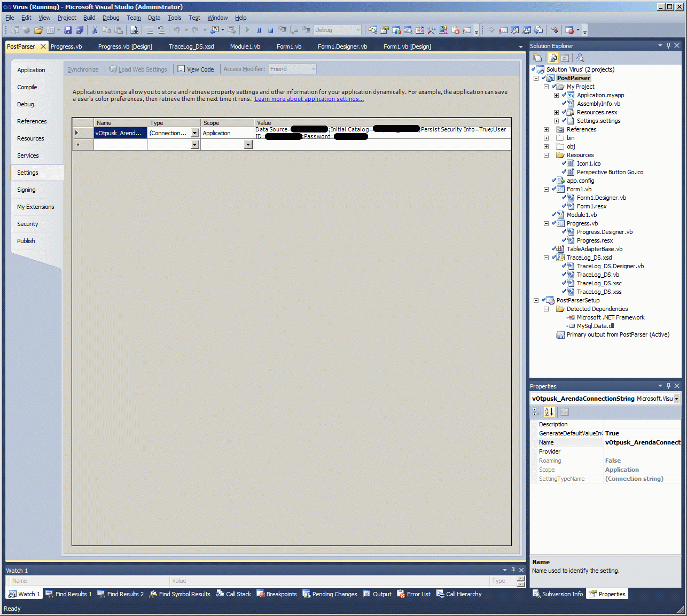This screenshot has height=616, width=687.
Task: Expand the bin folder node
Action: [546, 138]
